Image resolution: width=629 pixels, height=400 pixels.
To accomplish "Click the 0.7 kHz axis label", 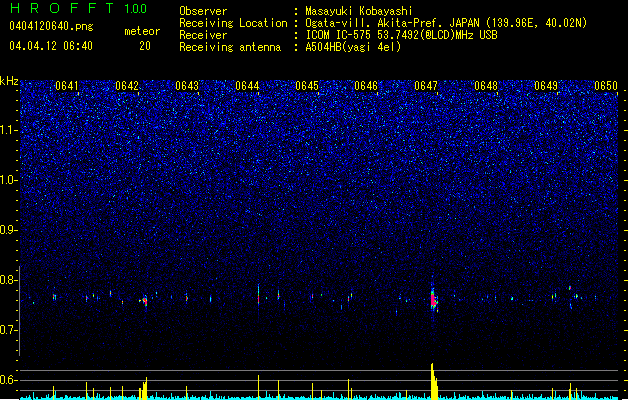I will (x=8, y=330).
